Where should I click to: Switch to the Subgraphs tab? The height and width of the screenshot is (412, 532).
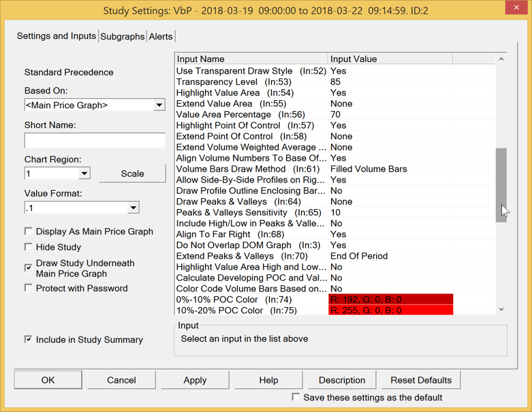[x=123, y=36]
